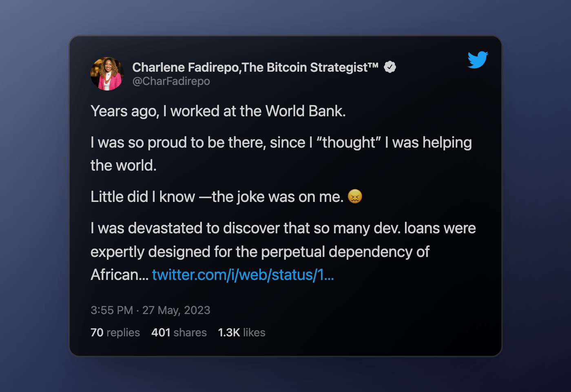This screenshot has height=392, width=571.
Task: Click the 'Years ago, I worked' paragraph
Action: click(218, 111)
